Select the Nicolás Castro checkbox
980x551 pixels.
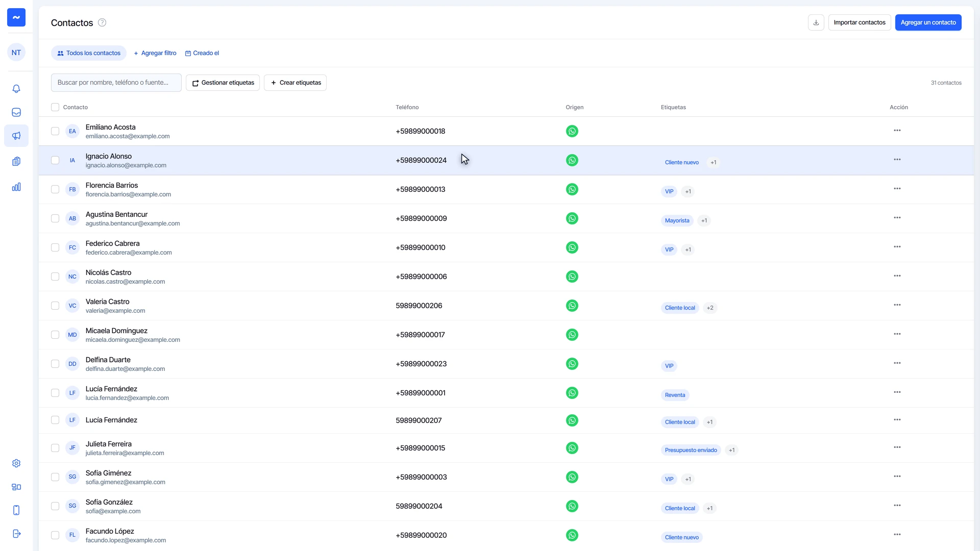(x=55, y=277)
